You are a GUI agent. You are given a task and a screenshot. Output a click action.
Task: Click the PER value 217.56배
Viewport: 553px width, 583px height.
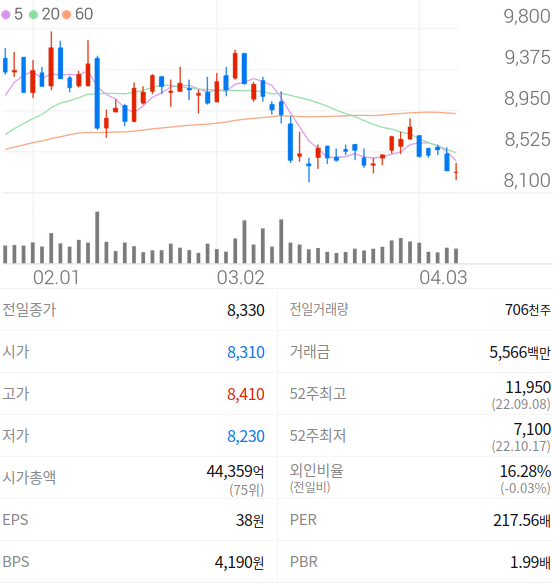522,520
